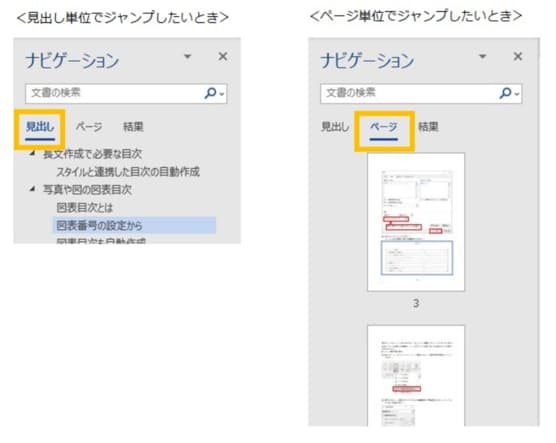Collapse the 写真や図の図表目次 heading

coord(32,189)
